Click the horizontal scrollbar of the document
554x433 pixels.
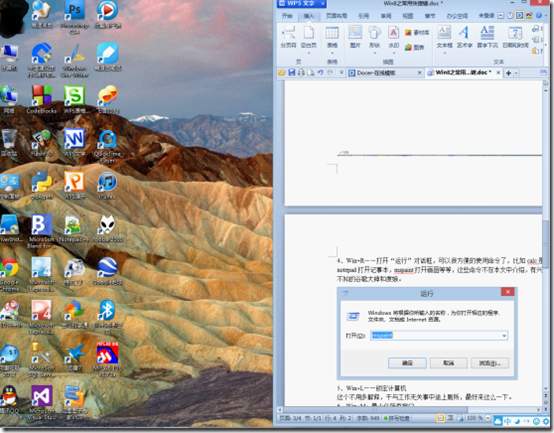click(x=375, y=409)
